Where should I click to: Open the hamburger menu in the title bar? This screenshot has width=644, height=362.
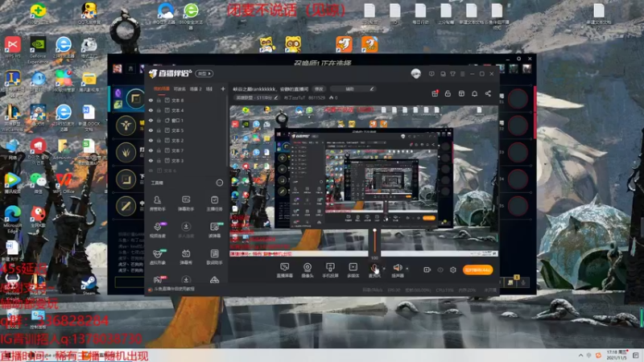click(462, 74)
